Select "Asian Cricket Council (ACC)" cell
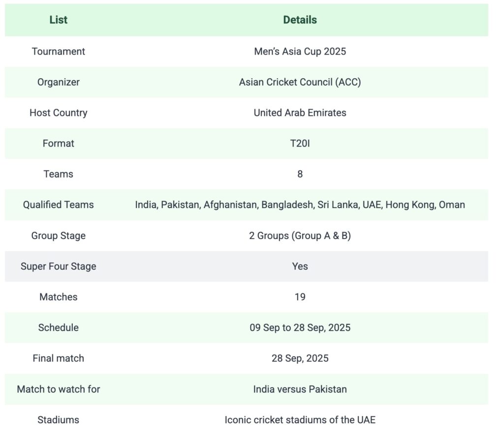This screenshot has height=431, width=504. tap(300, 82)
